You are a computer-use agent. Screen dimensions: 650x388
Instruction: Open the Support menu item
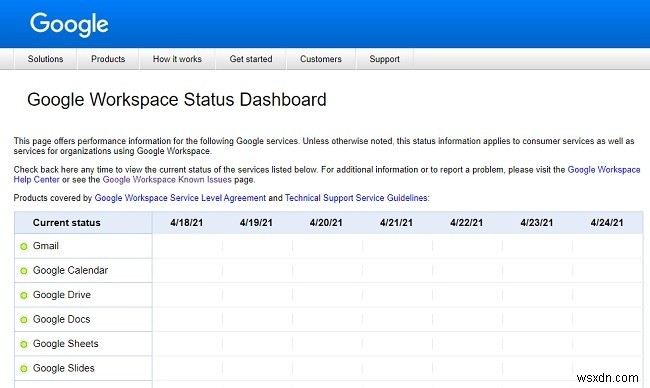tap(385, 59)
